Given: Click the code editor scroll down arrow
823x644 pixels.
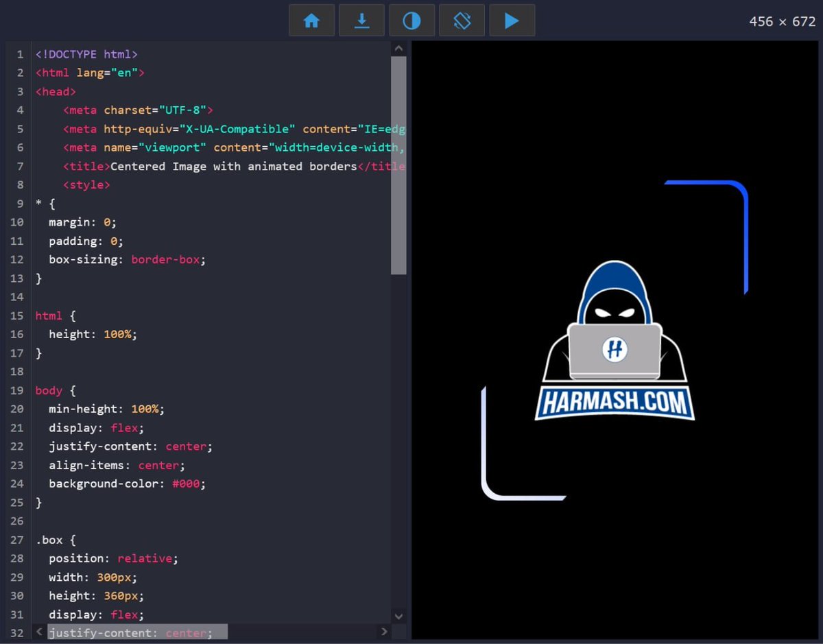Looking at the screenshot, I should (398, 616).
